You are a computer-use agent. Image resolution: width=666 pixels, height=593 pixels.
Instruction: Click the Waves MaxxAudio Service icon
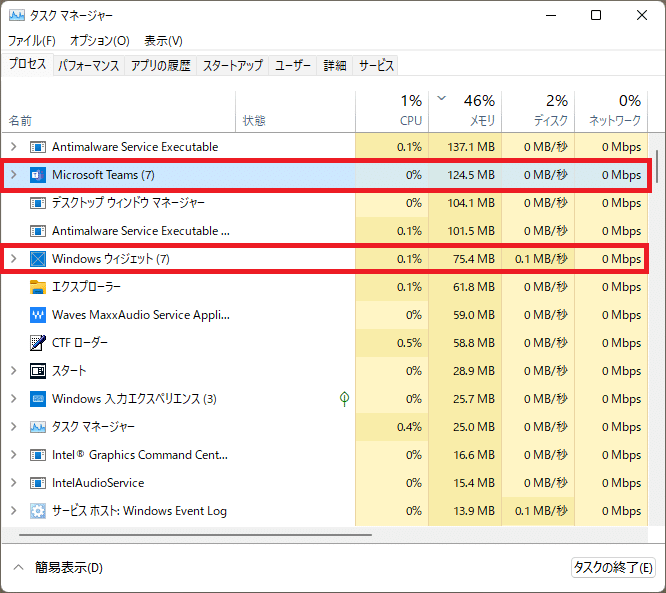coord(38,315)
